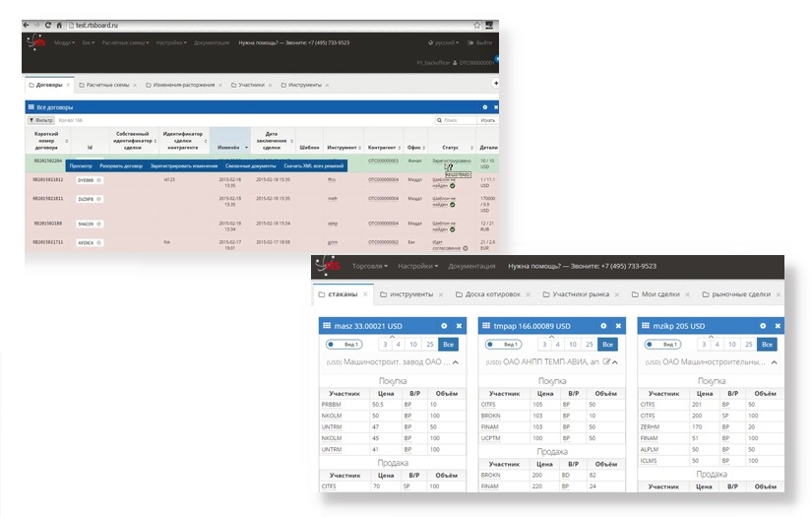Click browser address bar test.rtsboard.ru
812x517 pixels.
[270, 25]
